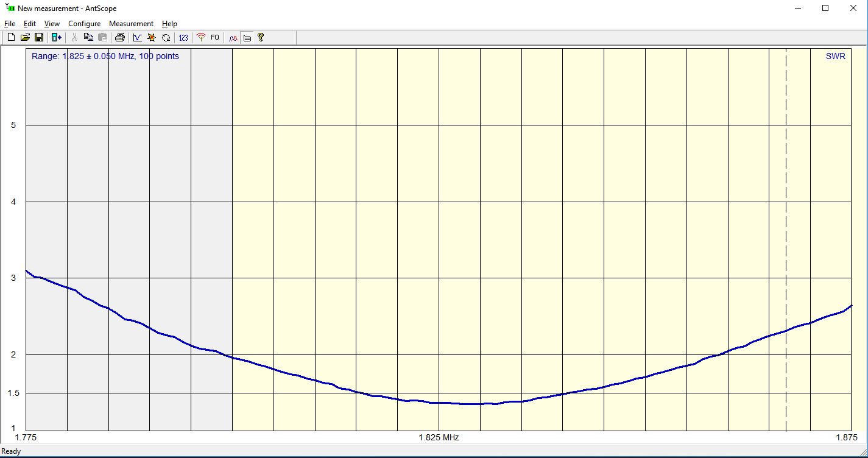Open the File menu
Image resolution: width=868 pixels, height=458 pixels.
(10, 24)
